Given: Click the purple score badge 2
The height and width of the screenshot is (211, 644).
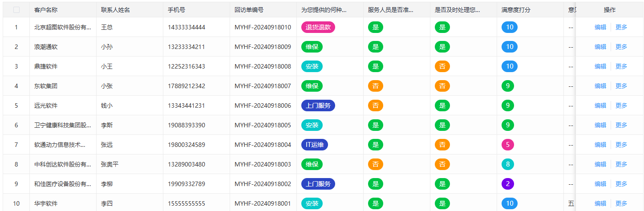Looking at the screenshot, I should pos(508,184).
